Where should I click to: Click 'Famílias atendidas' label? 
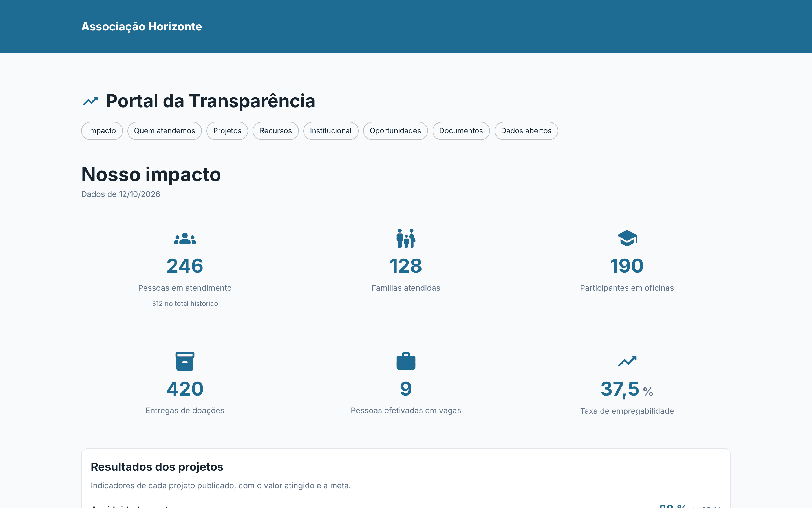(406, 288)
